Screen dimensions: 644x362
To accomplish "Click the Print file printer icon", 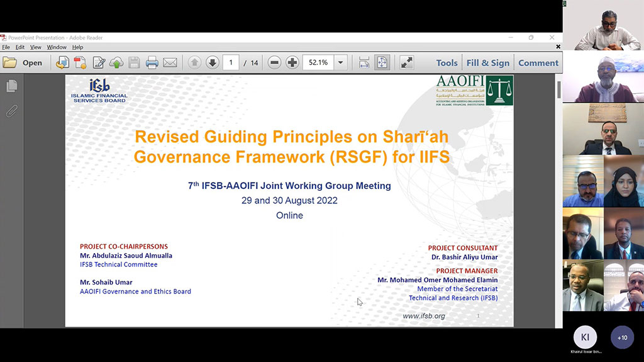I will pos(152,62).
